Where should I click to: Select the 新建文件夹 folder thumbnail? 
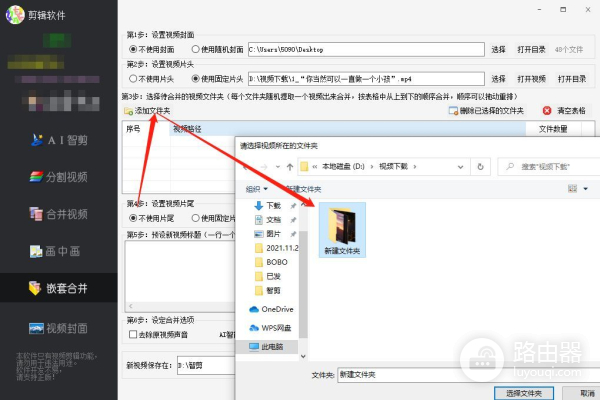point(342,229)
